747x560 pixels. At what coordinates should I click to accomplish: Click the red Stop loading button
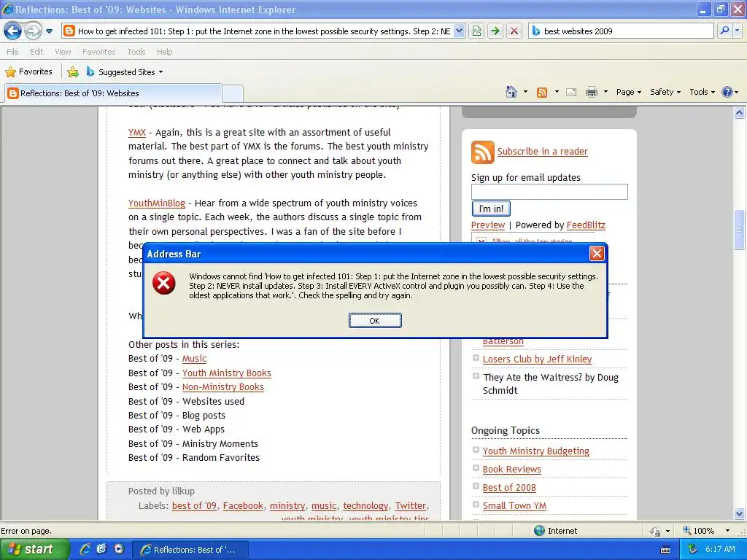pos(514,31)
